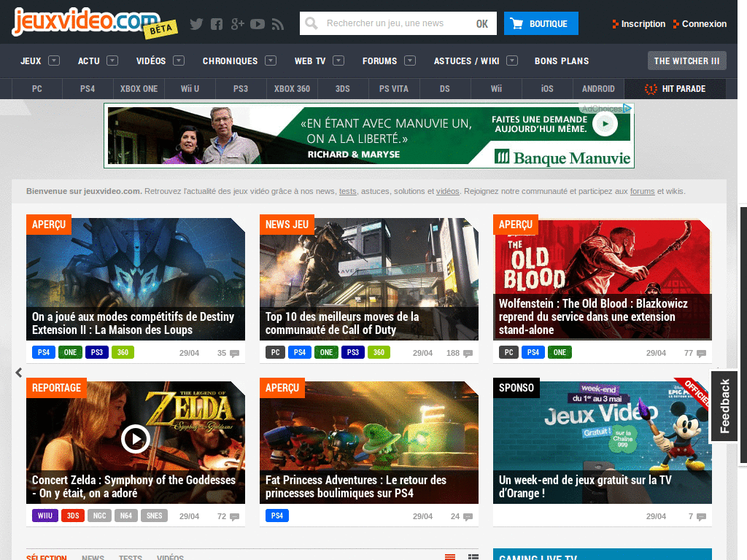Open comments icon for Destiny article
The width and height of the screenshot is (747, 560).
(x=234, y=354)
